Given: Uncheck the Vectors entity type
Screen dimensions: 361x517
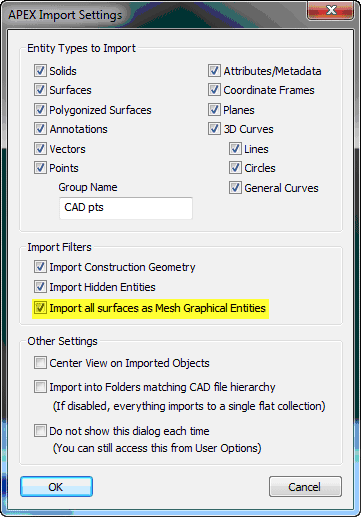Looking at the screenshot, I should click(40, 149).
